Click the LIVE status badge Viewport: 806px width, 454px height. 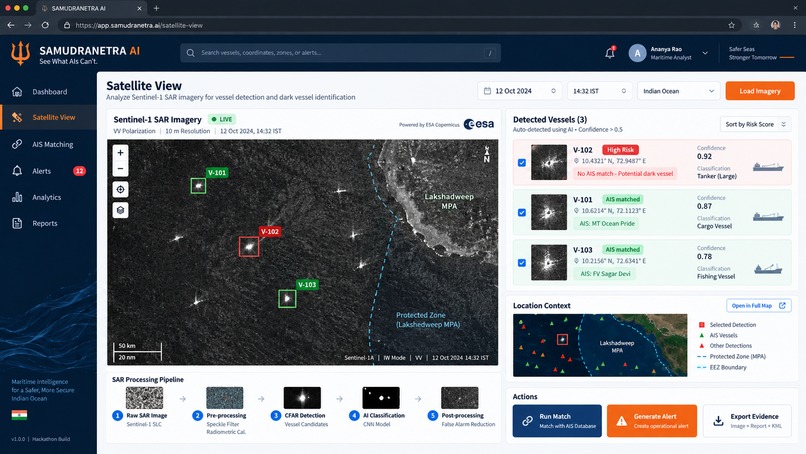[x=222, y=119]
